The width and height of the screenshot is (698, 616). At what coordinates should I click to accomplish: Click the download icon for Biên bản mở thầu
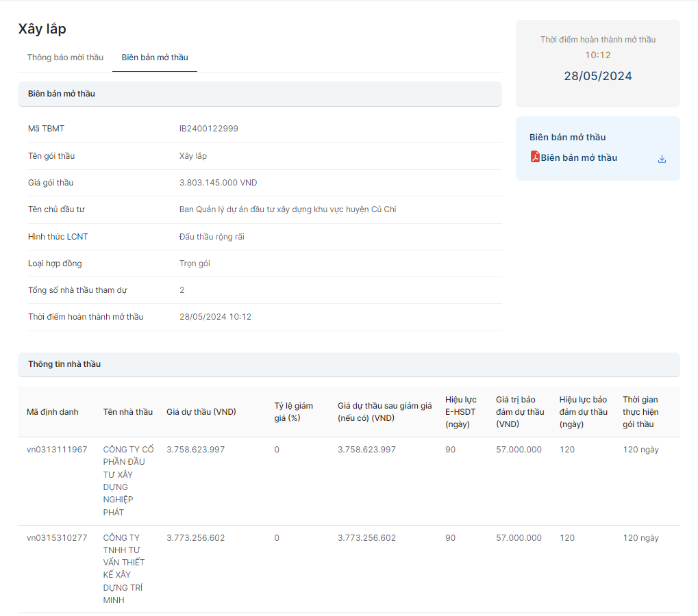pos(662,159)
